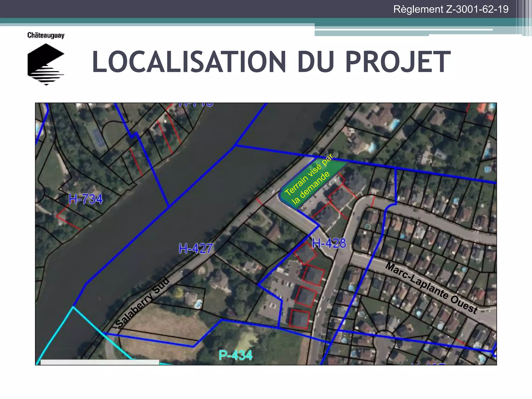The height and width of the screenshot is (399, 532).
Task: Click the Règlement Z-3001-62-19 header text
Action: pyautogui.click(x=451, y=9)
